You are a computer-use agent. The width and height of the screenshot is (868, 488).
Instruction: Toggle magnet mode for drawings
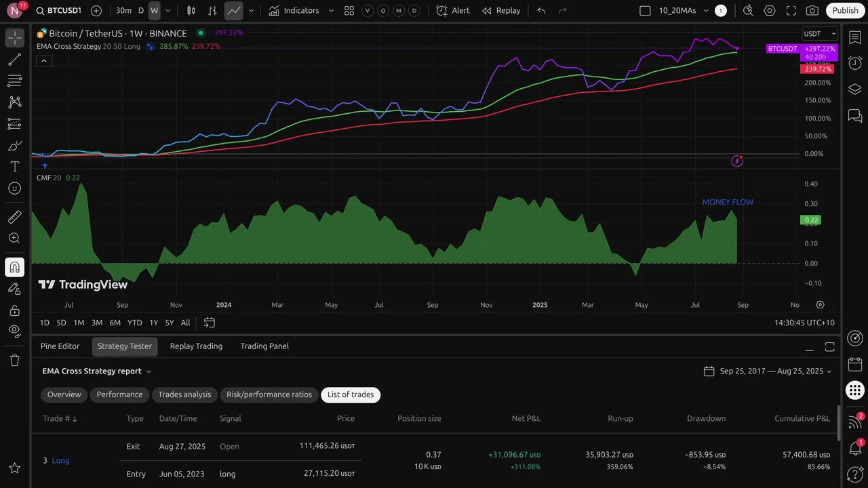[14, 267]
